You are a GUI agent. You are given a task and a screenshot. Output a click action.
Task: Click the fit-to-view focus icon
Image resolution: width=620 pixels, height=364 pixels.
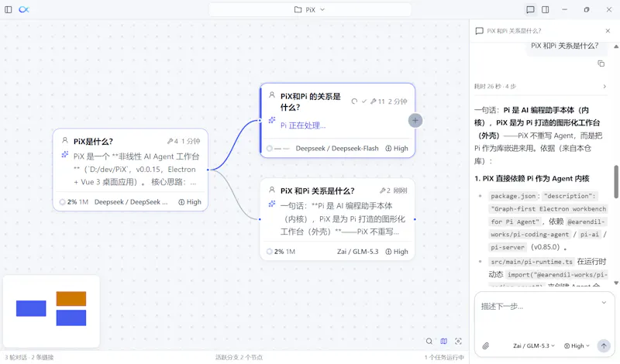[458, 341]
